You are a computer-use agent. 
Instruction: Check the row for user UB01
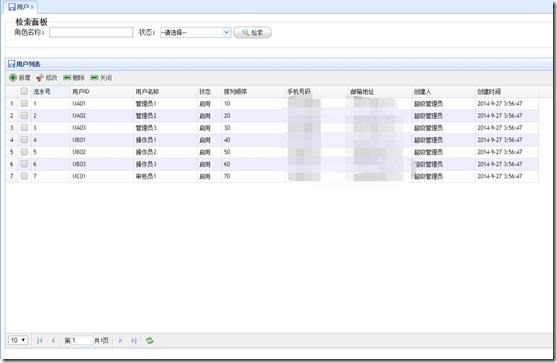(x=24, y=140)
